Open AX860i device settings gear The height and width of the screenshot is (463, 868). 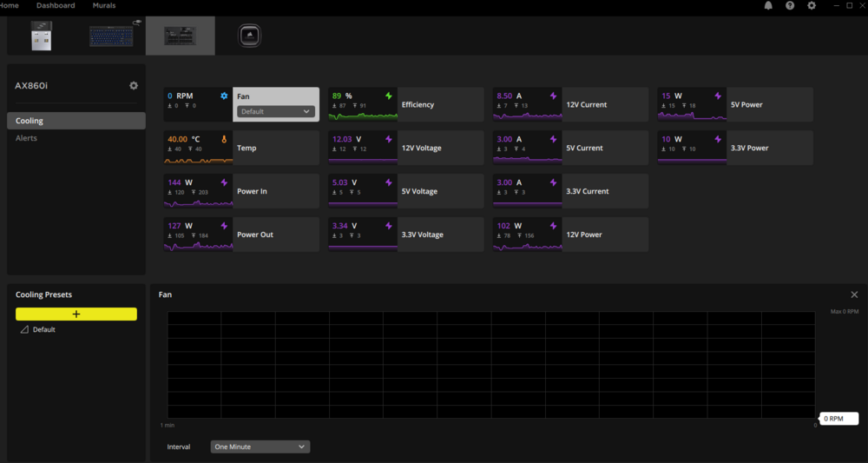coord(134,86)
